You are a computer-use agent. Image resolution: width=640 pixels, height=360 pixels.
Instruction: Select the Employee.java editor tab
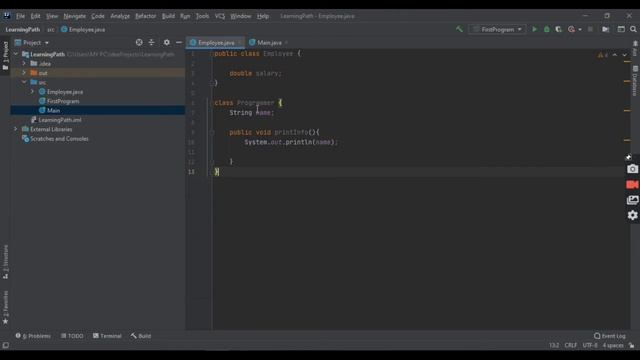pos(216,42)
